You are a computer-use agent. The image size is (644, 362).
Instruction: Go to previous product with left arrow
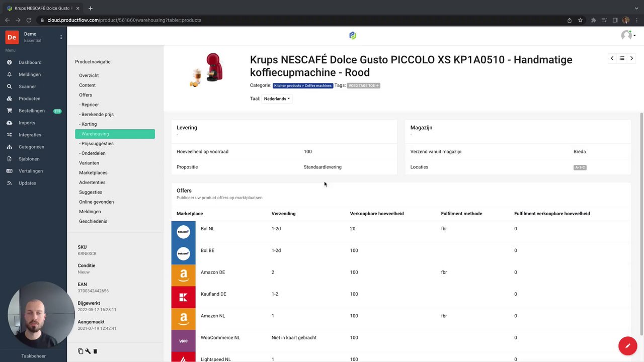pos(612,58)
